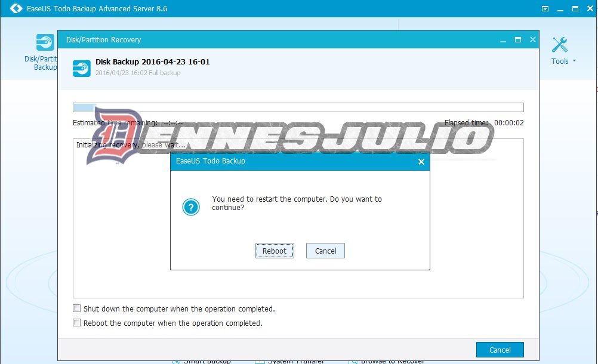Click the Disk/Partition Backup icon in main window
Viewport: 598px width, 364px height.
click(x=45, y=42)
